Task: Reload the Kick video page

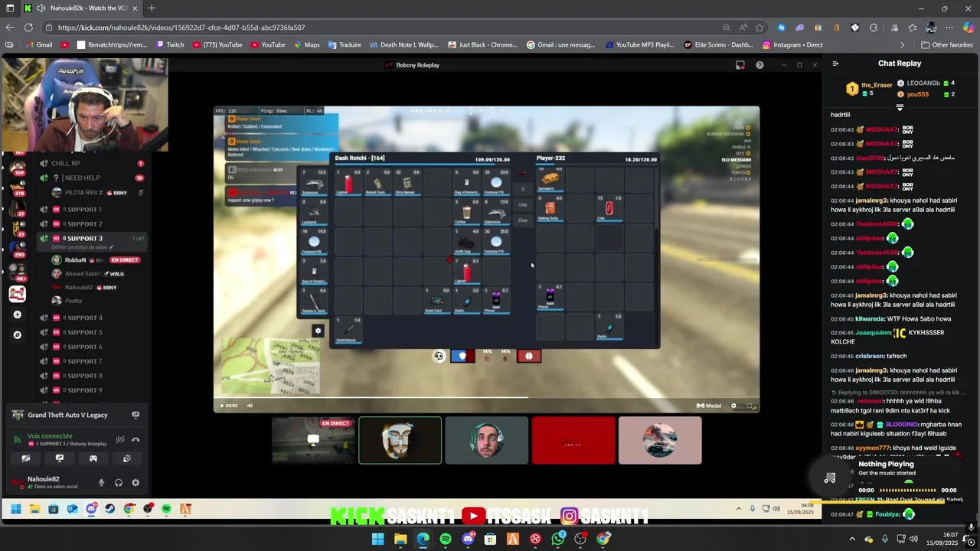Action: click(x=28, y=28)
